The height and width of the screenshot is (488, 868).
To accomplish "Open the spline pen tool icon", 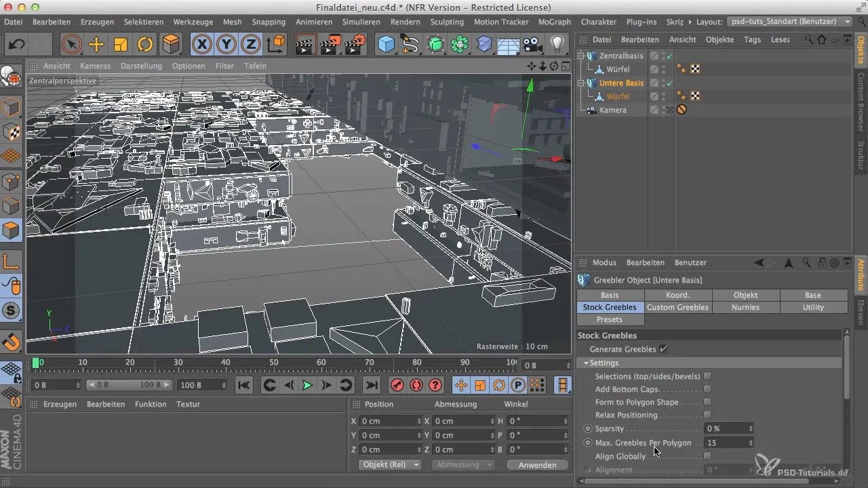I will [410, 45].
